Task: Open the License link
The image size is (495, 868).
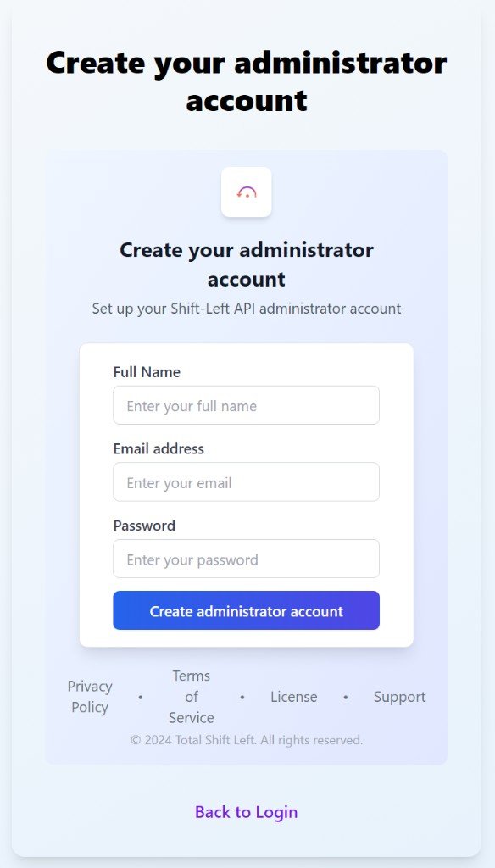Action: [293, 696]
